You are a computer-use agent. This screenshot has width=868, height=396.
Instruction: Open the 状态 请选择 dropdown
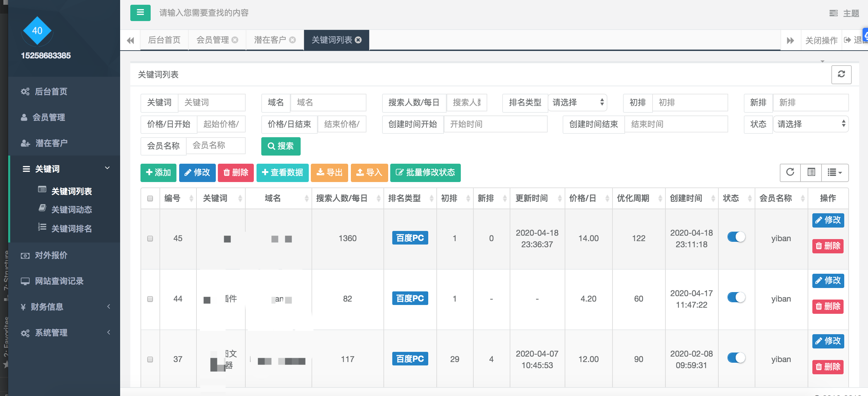(811, 124)
